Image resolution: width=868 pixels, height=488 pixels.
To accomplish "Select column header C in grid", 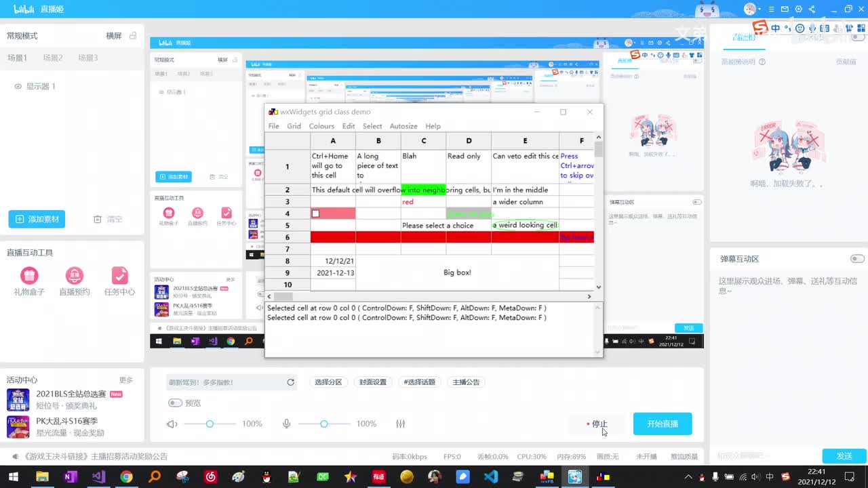I will click(x=423, y=141).
